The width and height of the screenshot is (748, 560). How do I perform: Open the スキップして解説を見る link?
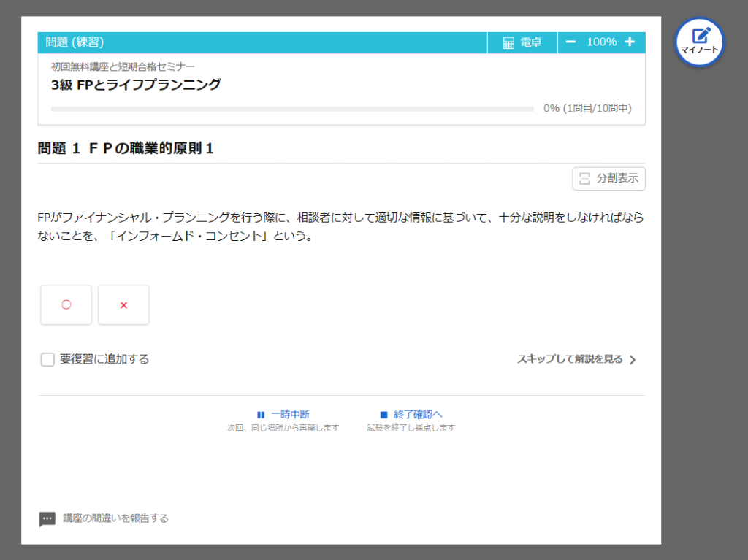point(570,359)
